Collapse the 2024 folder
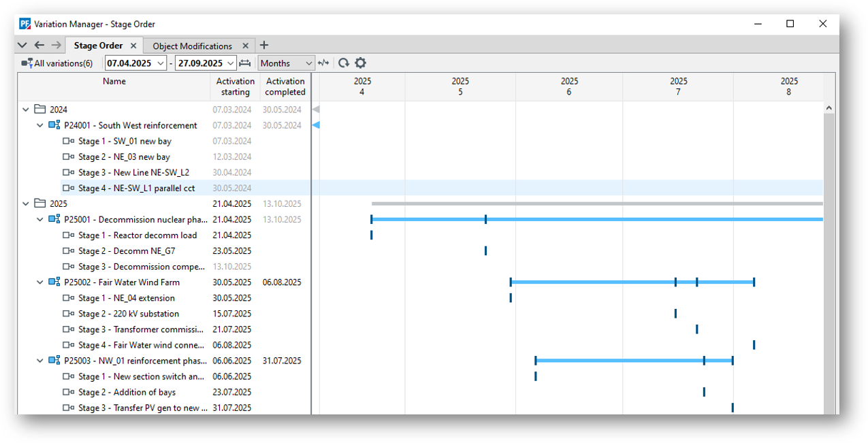Viewport: 868px width, 443px height. click(x=26, y=110)
